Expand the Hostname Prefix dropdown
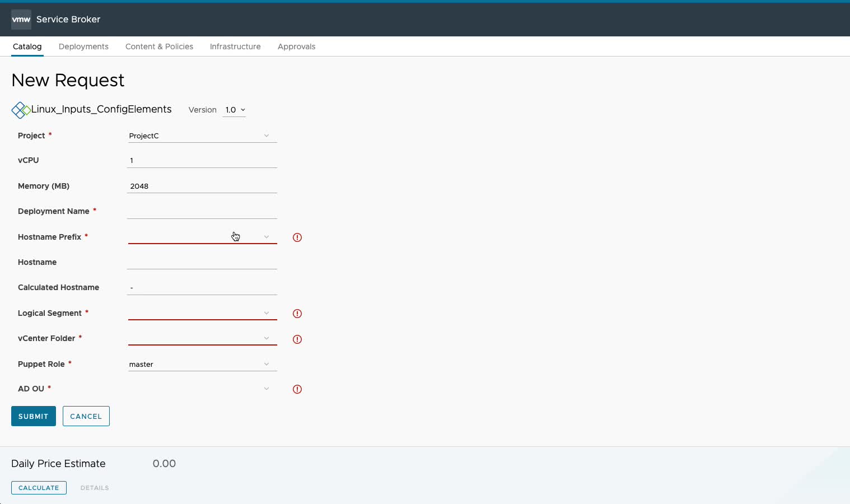This screenshot has height=504, width=850. coord(202,237)
